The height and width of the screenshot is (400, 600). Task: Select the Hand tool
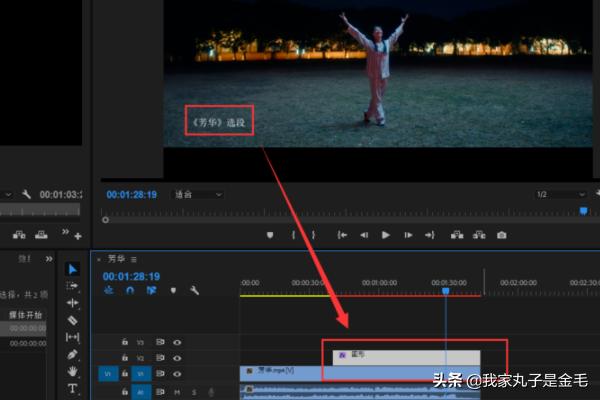(72, 371)
